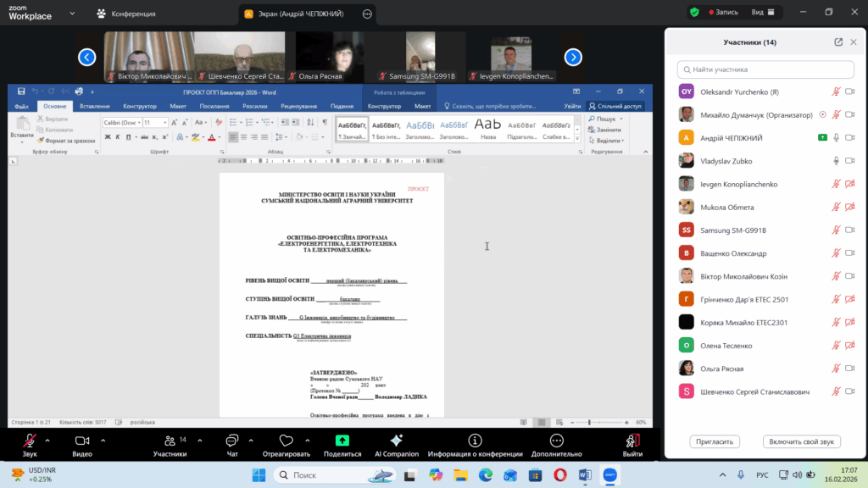Expand audio options arrow beside Звук
868x488 pixels.
47,441
